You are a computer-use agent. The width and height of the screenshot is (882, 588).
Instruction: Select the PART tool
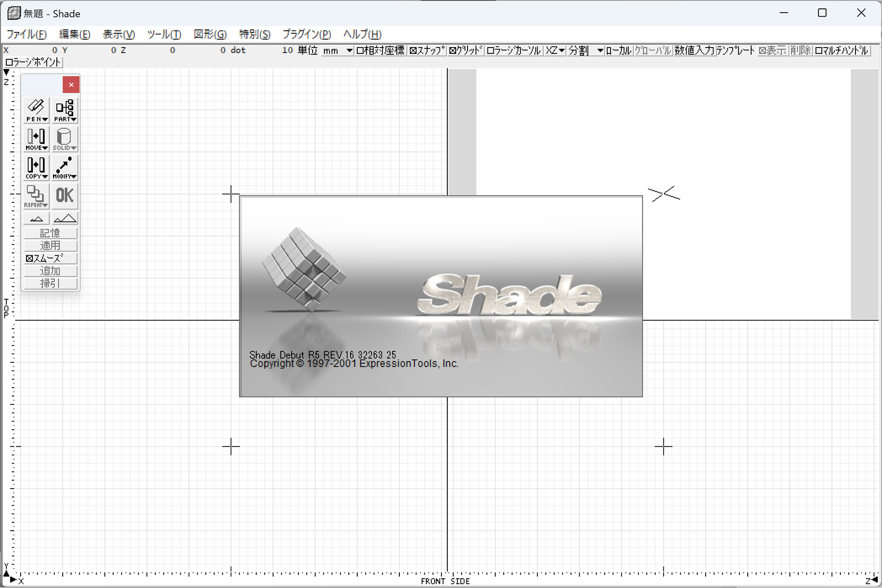(64, 109)
